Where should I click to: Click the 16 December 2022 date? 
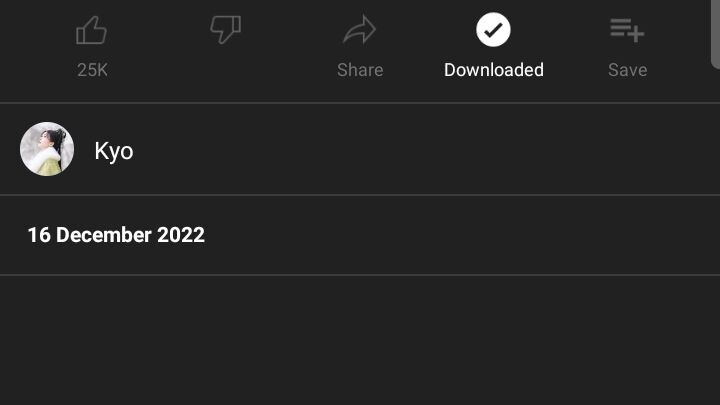point(116,235)
